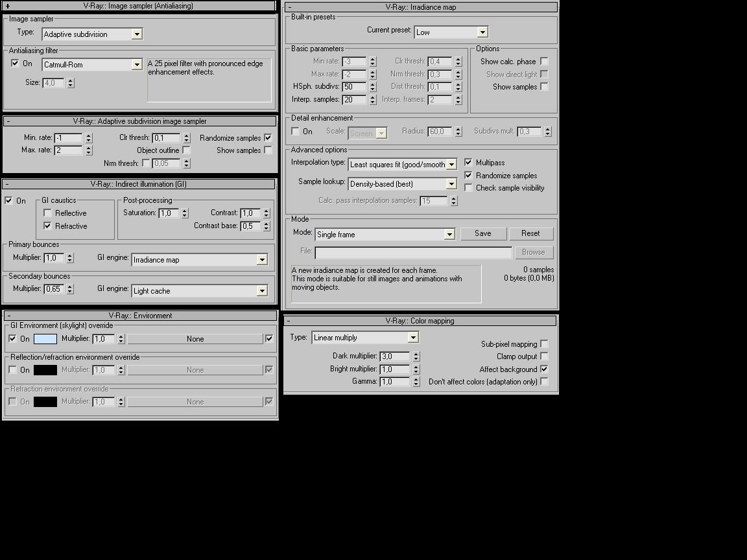The image size is (747, 560).
Task: Click the HSph. subdivs spinner arrows
Action: tap(373, 87)
